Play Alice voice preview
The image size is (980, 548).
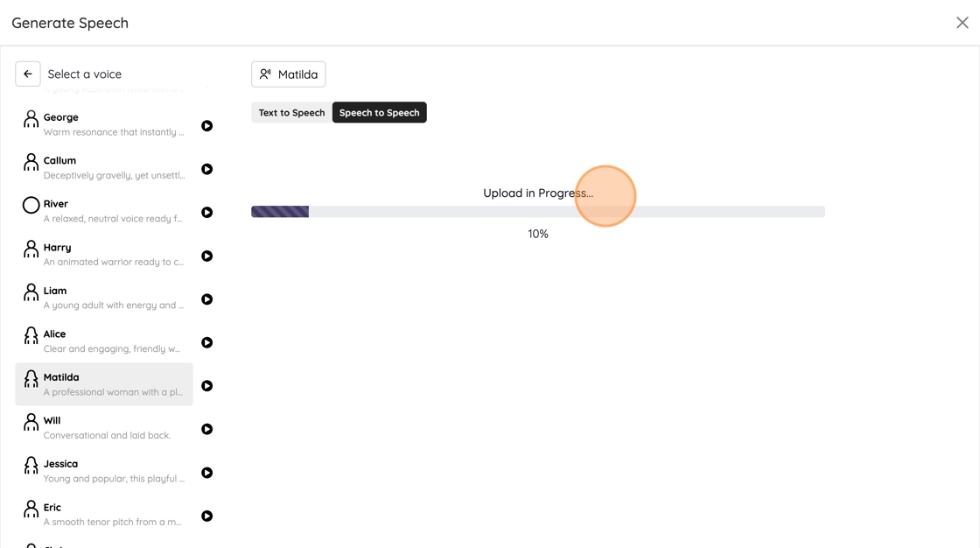(x=207, y=343)
